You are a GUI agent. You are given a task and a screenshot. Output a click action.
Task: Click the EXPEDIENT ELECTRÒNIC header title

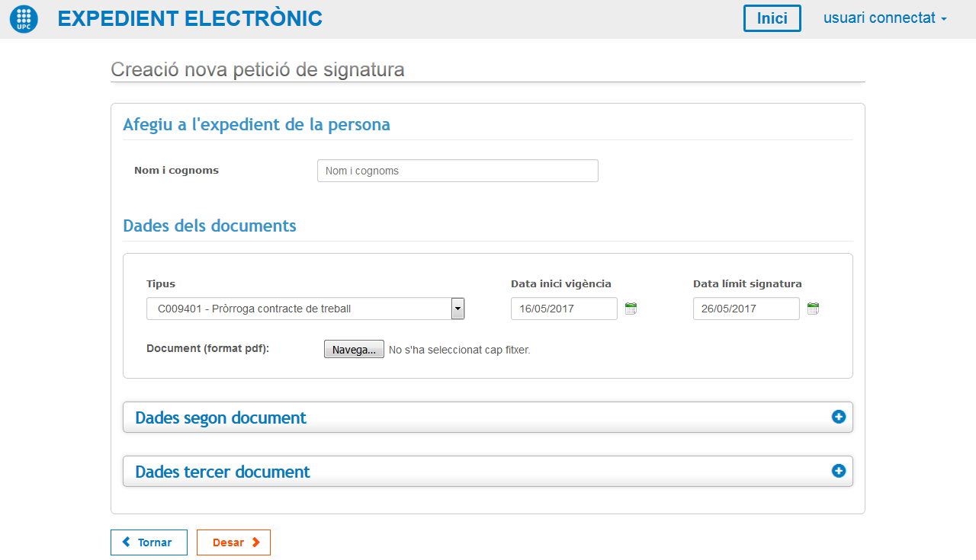coord(190,19)
